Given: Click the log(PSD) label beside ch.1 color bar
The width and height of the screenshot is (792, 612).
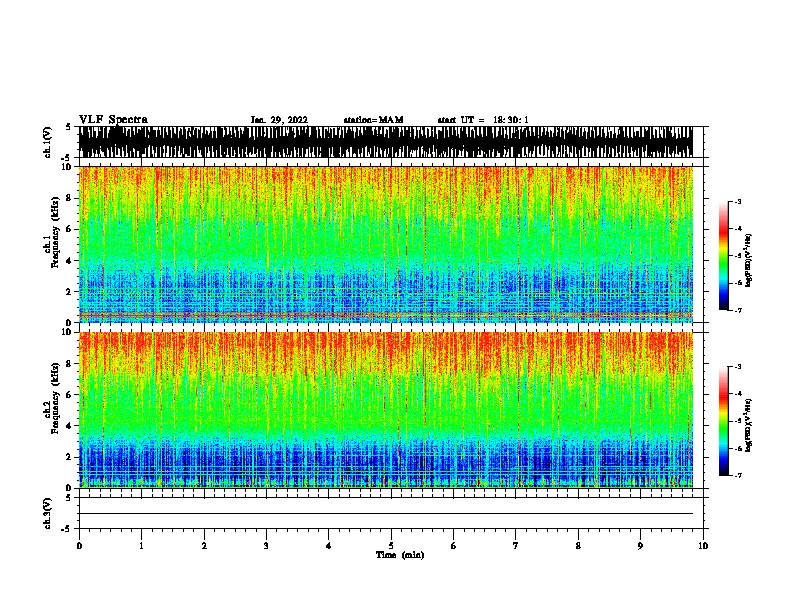Looking at the screenshot, I should pyautogui.click(x=749, y=260).
